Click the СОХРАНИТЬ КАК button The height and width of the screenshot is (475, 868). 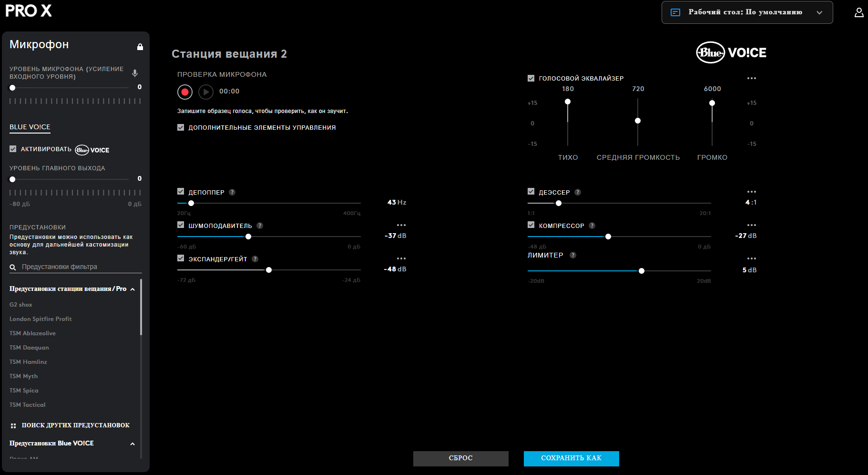coord(572,458)
